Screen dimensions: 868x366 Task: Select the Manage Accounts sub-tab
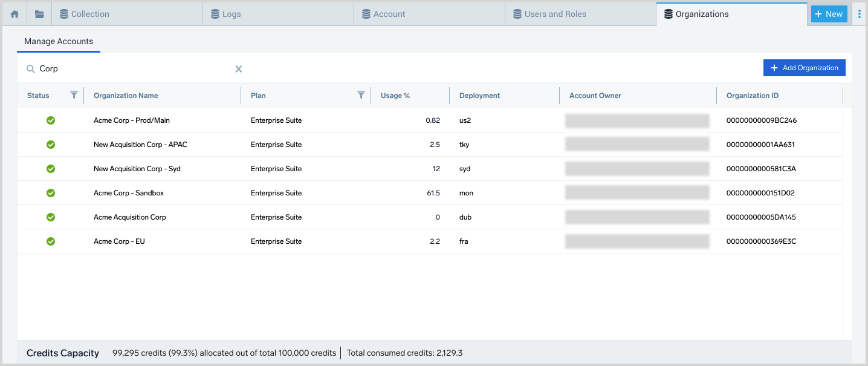pyautogui.click(x=59, y=42)
